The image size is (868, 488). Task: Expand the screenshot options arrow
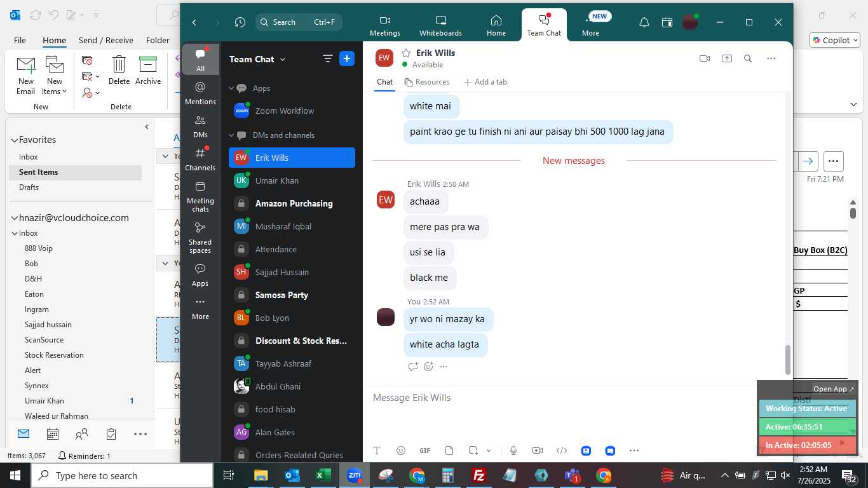pyautogui.click(x=489, y=451)
